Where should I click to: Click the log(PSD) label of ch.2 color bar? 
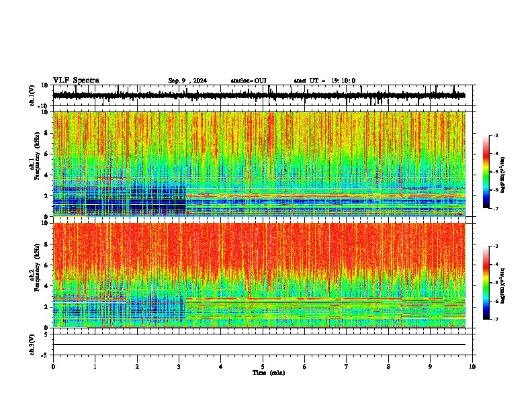click(x=502, y=285)
